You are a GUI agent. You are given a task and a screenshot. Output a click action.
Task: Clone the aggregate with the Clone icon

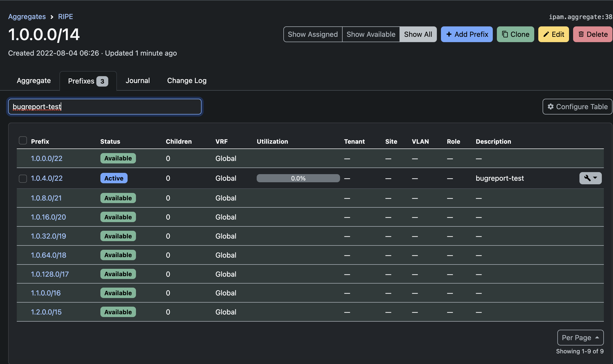(515, 34)
